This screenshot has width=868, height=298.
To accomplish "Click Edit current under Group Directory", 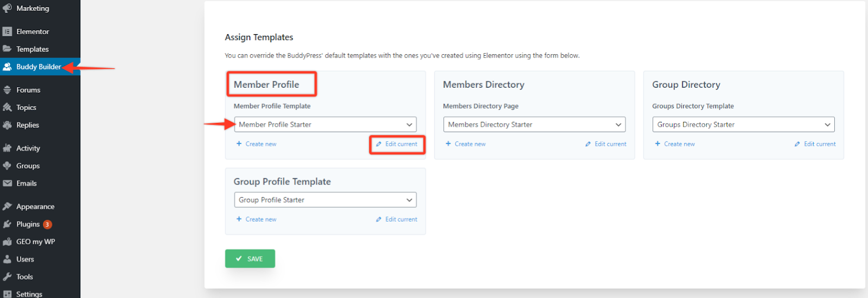I will point(815,144).
